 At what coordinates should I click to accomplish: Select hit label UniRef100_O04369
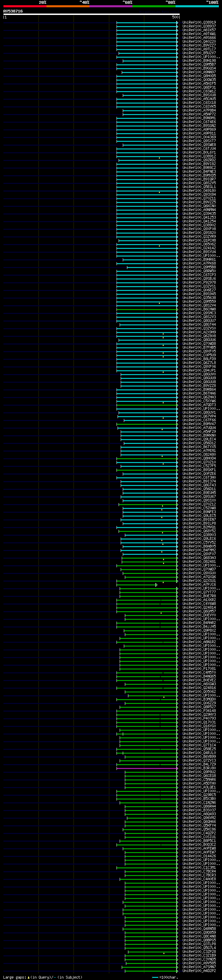[x=199, y=137]
